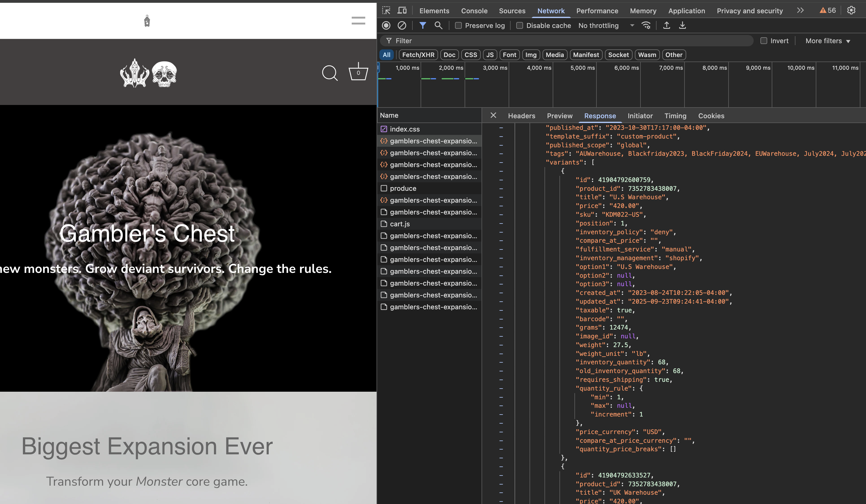Expand the More filters dropdown
Screen dimensions: 866x504
coord(828,41)
